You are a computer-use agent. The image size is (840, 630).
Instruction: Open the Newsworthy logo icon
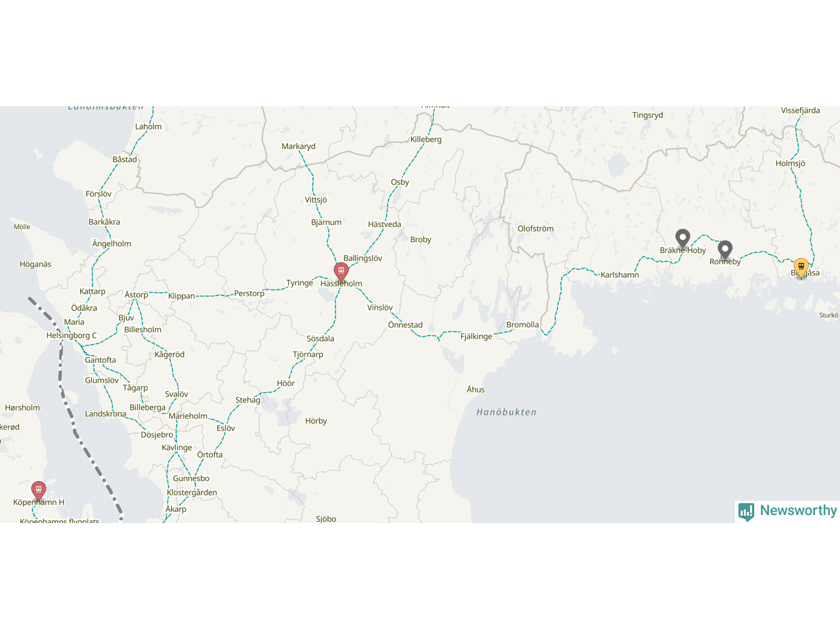tap(746, 511)
